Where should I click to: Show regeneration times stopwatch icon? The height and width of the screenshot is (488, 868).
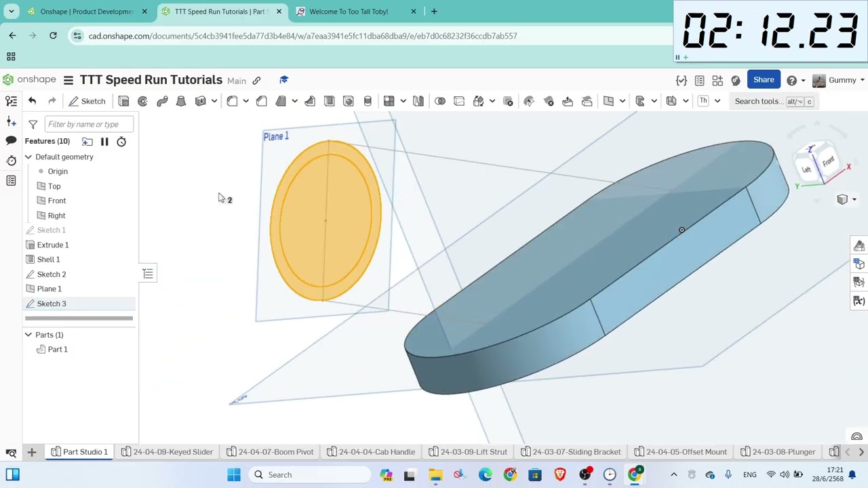tap(121, 141)
